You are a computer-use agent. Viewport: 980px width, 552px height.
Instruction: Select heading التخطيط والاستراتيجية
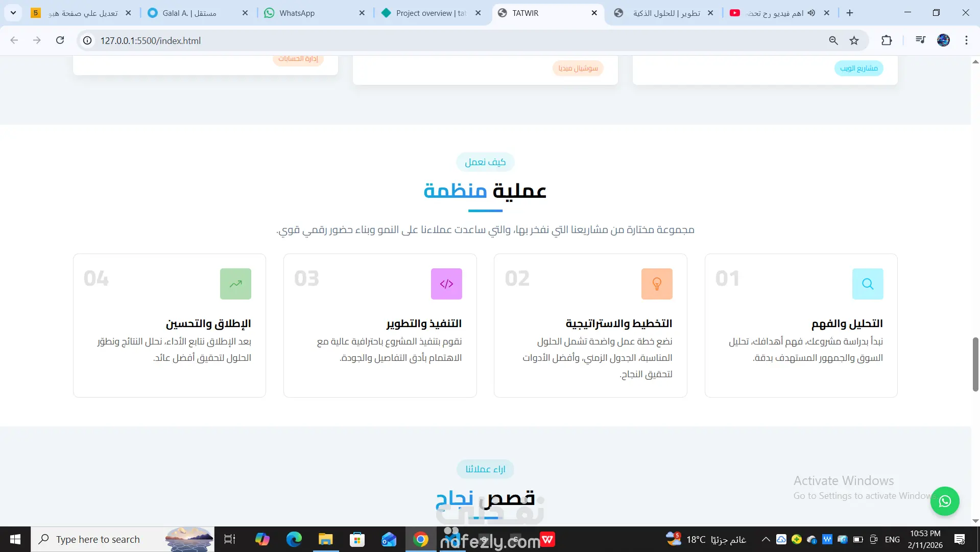point(618,324)
